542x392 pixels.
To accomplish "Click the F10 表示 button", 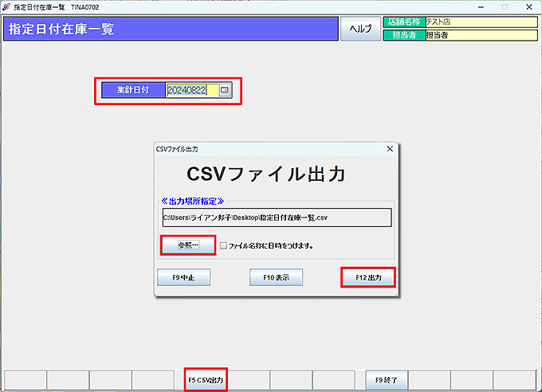I will pos(277,277).
